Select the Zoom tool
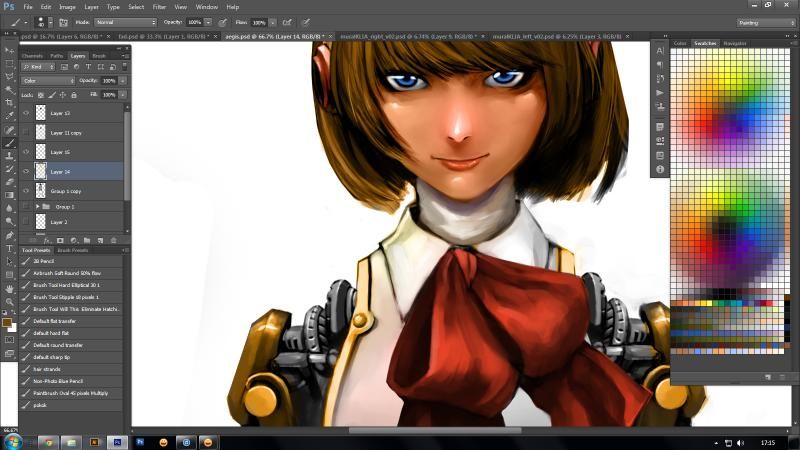The height and width of the screenshot is (450, 800). click(x=9, y=302)
